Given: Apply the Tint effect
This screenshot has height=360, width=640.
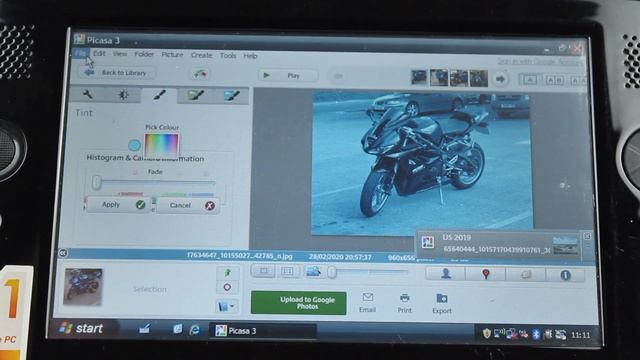Looking at the screenshot, I should 118,204.
